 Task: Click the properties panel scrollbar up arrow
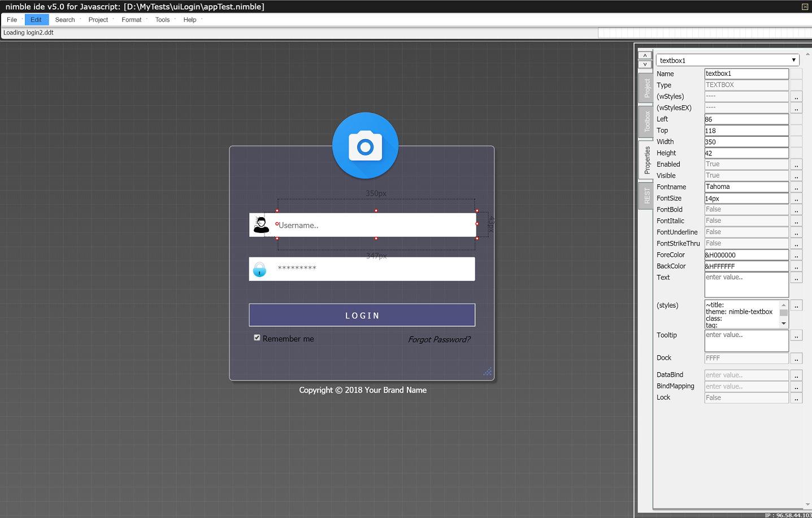[807, 54]
